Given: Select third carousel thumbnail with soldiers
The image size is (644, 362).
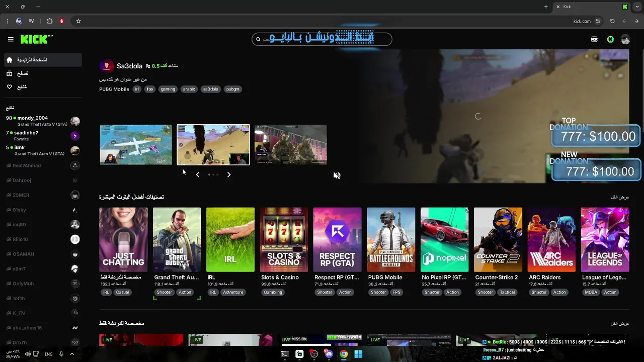Looking at the screenshot, I should tap(291, 145).
